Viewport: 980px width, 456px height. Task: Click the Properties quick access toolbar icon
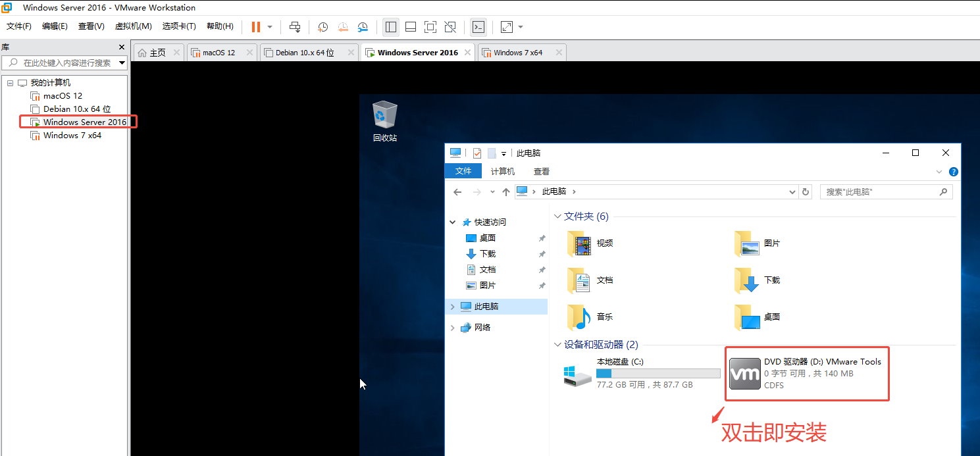coord(477,153)
